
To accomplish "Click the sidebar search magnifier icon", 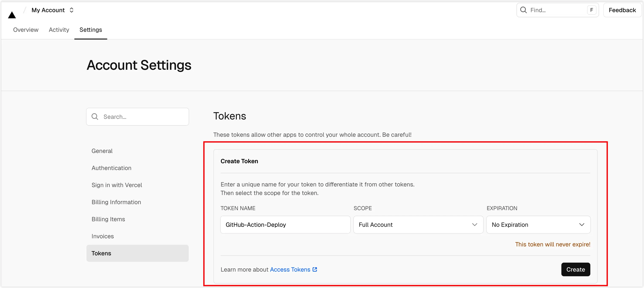I will click(x=95, y=117).
